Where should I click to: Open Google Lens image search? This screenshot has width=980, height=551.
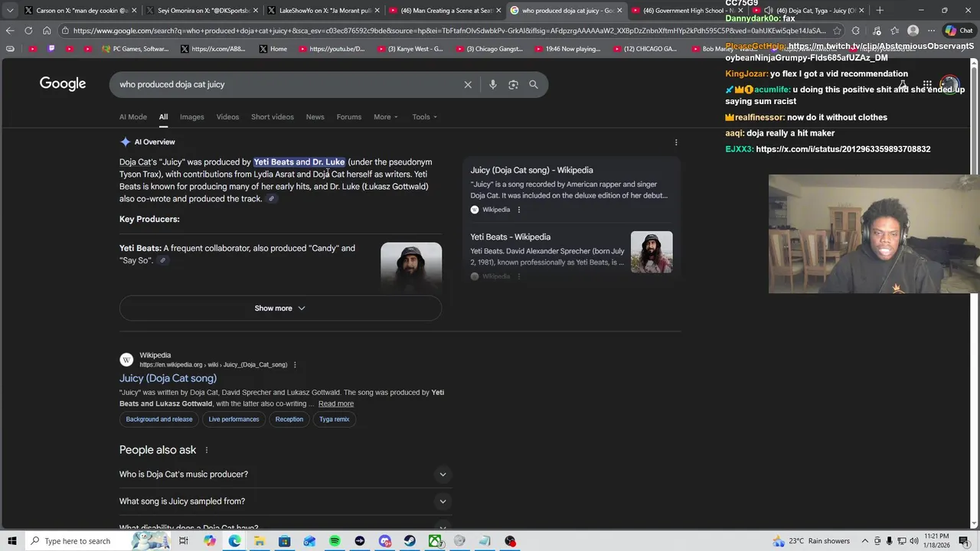(x=513, y=85)
